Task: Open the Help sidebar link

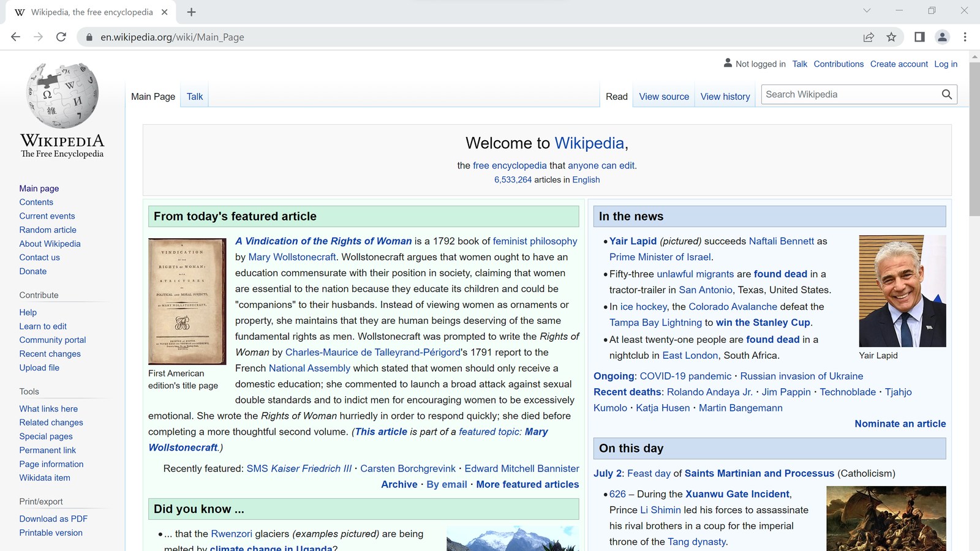Action: 28,312
